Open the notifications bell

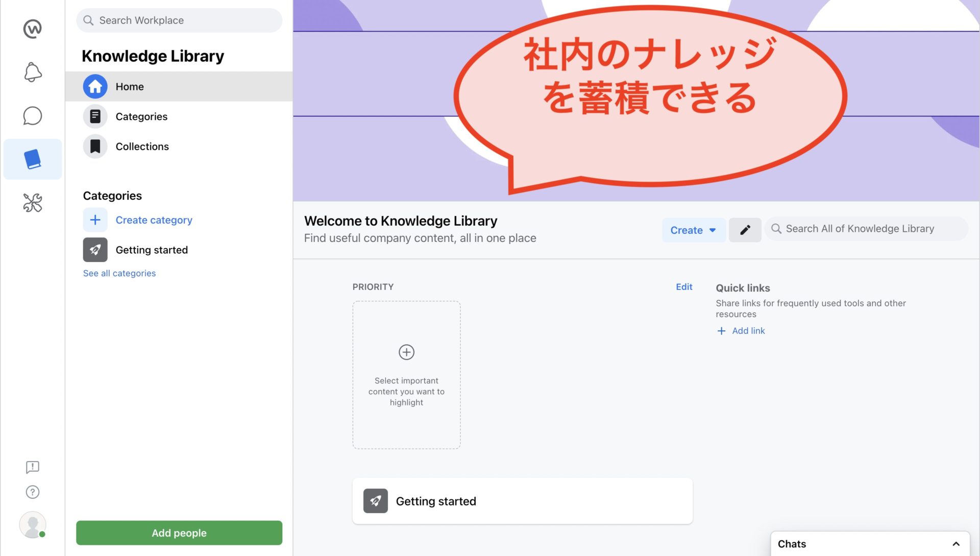(x=33, y=72)
